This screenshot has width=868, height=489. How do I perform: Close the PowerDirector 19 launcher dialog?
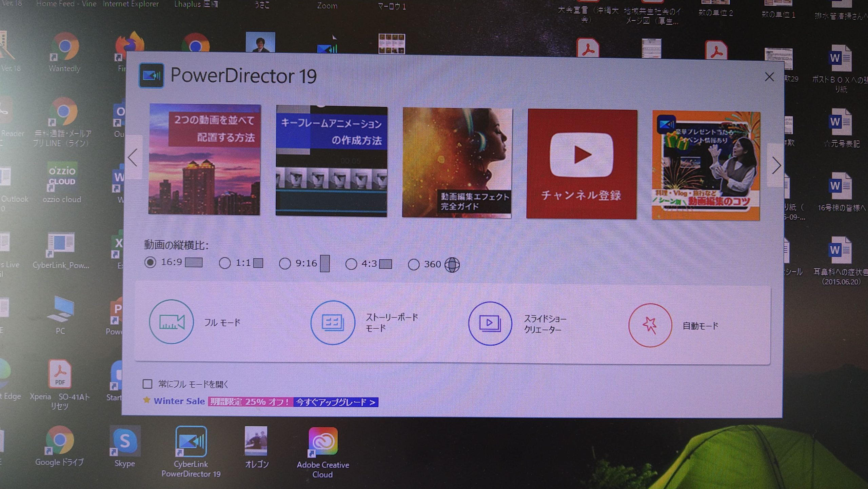tap(769, 77)
